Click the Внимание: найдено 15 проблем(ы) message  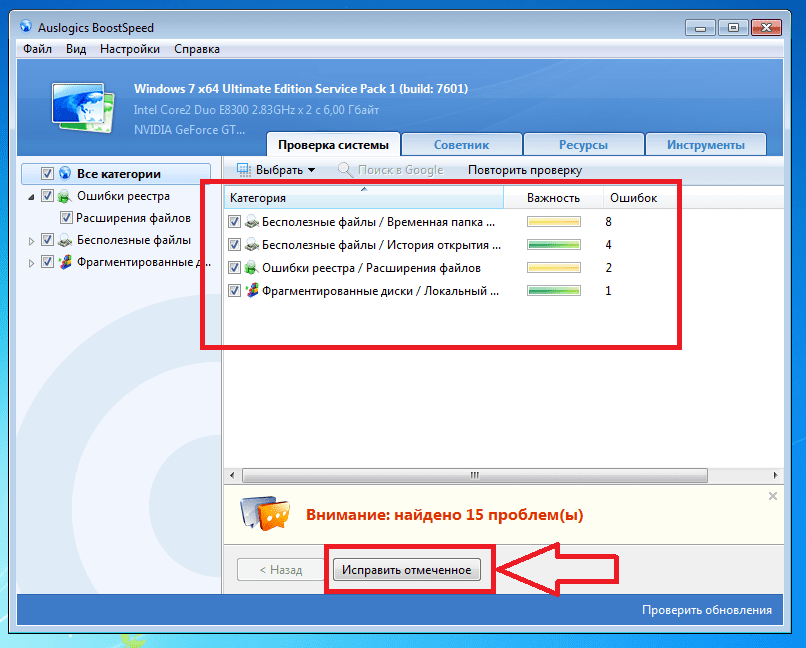point(445,514)
